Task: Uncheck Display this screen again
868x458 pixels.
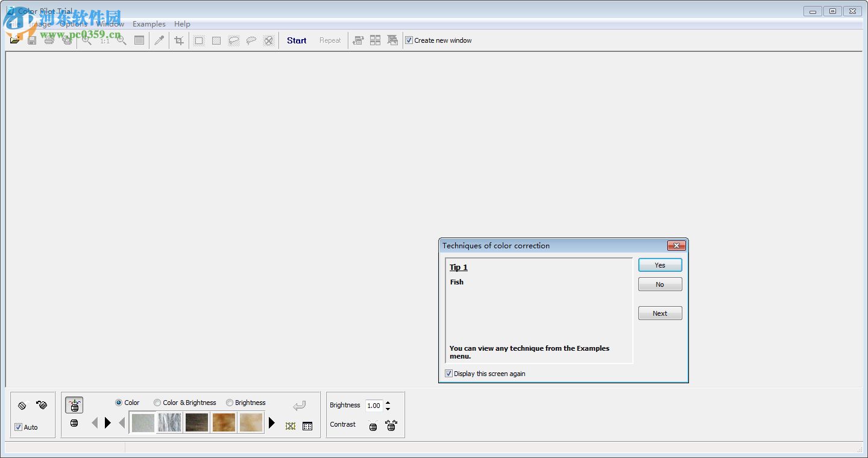Action: 448,374
